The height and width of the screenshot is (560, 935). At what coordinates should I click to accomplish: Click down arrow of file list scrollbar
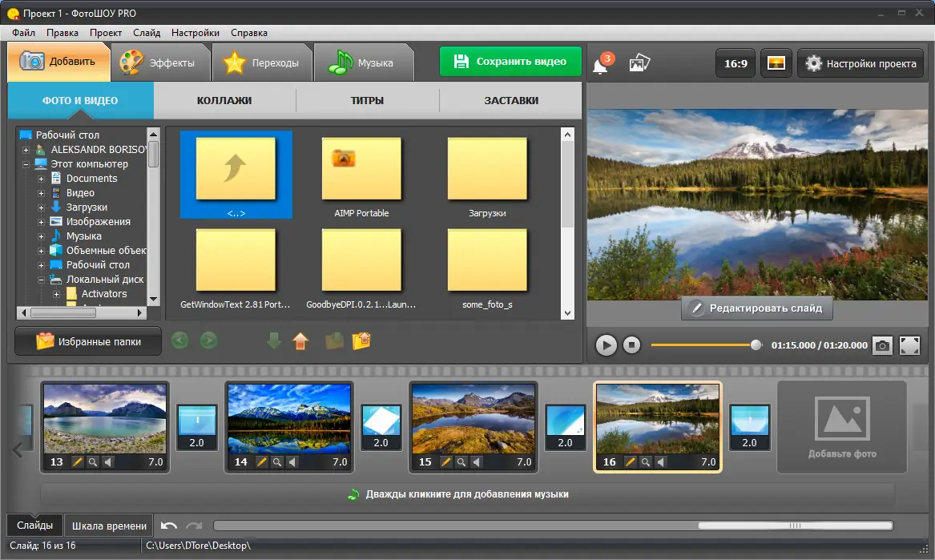point(568,313)
